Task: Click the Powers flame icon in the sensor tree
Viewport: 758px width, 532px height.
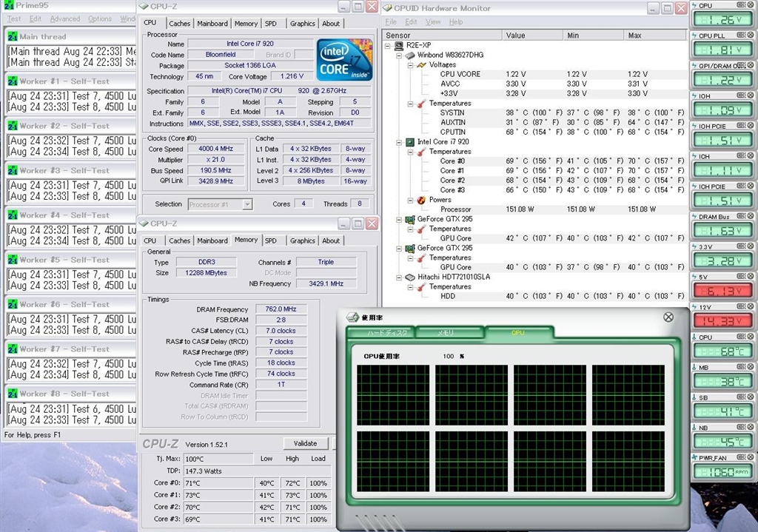Action: [x=420, y=200]
